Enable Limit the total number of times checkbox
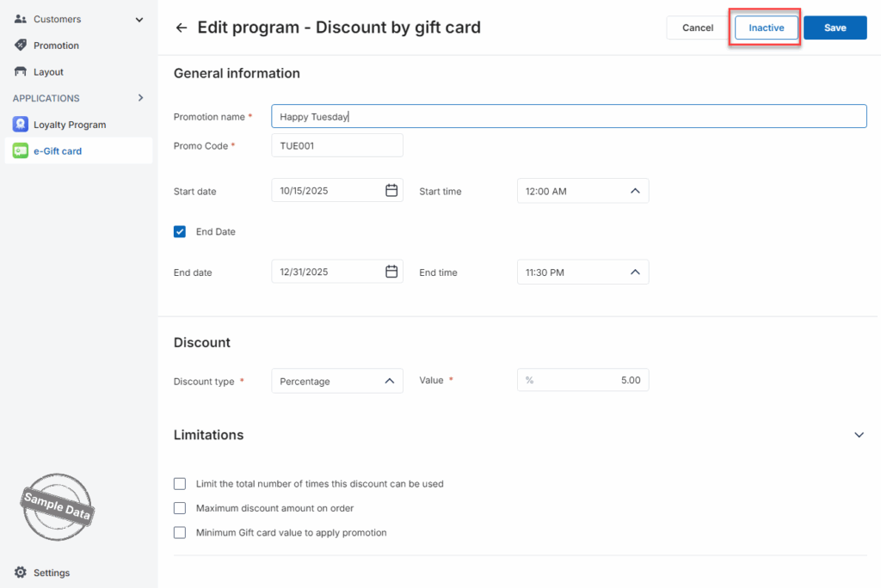Viewport: 881px width, 588px height. click(180, 484)
